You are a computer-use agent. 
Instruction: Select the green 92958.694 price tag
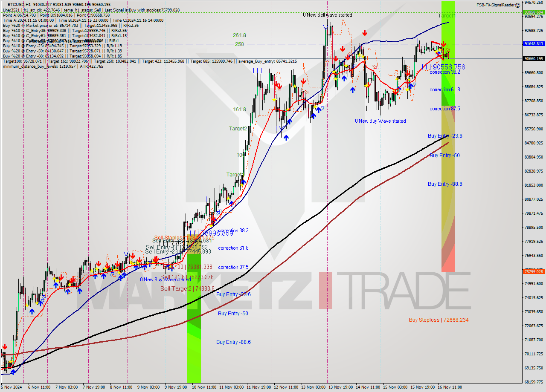point(534,12)
